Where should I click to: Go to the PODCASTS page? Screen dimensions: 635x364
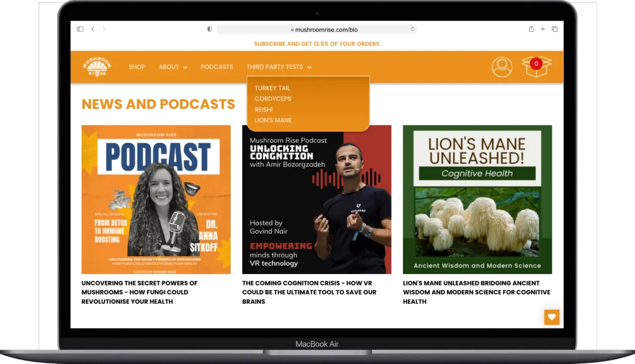click(x=217, y=67)
